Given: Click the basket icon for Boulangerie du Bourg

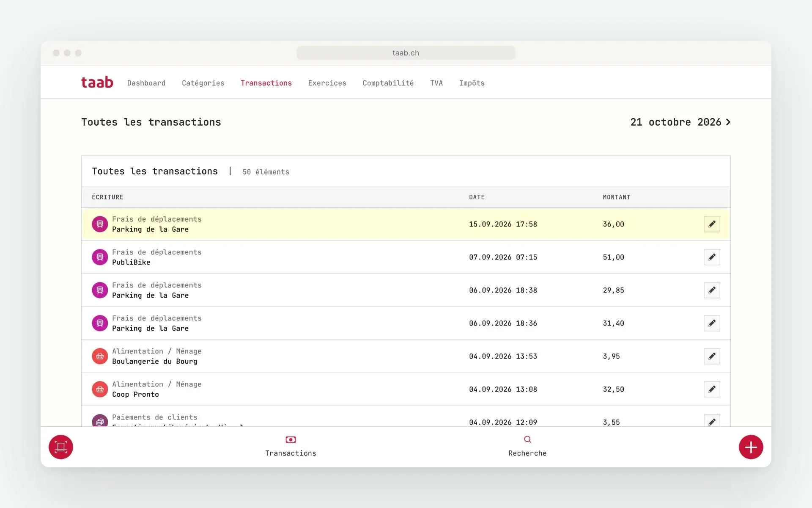Looking at the screenshot, I should coord(100,356).
